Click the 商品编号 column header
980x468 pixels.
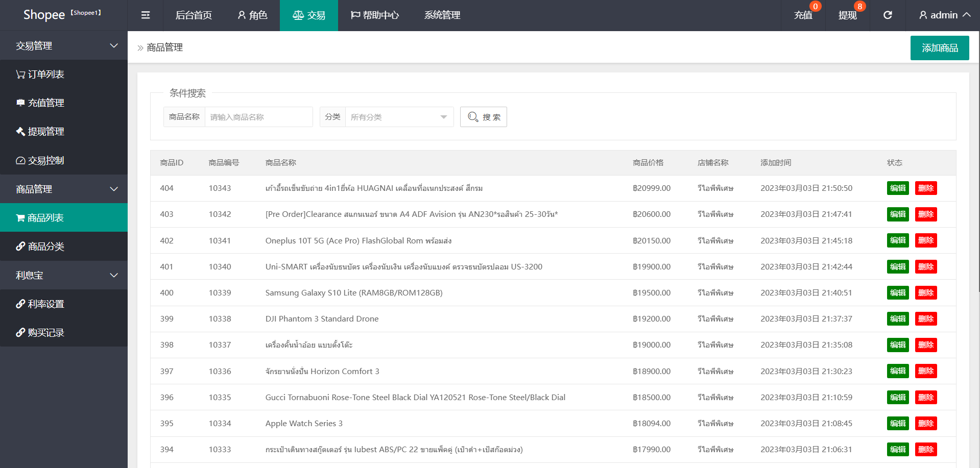[x=224, y=163]
